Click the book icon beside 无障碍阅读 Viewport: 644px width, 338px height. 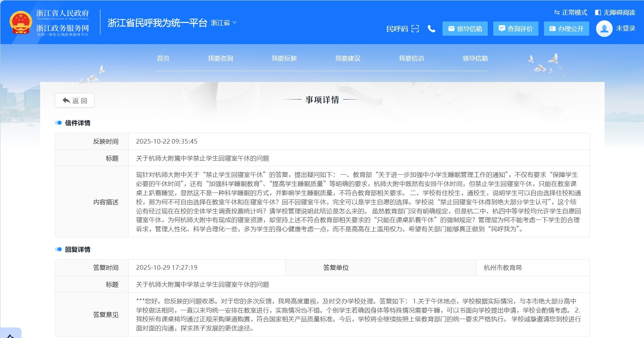tap(598, 12)
